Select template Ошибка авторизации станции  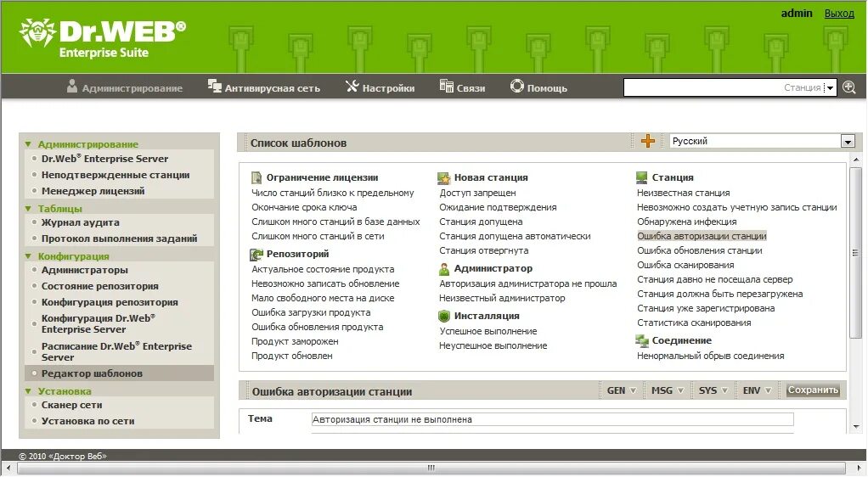click(x=702, y=236)
